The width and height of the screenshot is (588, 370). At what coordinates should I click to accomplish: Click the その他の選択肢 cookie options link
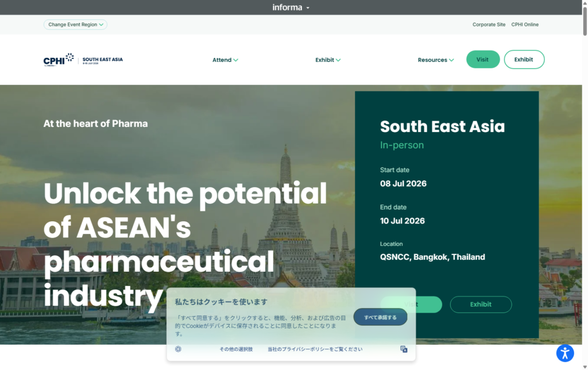pyautogui.click(x=236, y=349)
